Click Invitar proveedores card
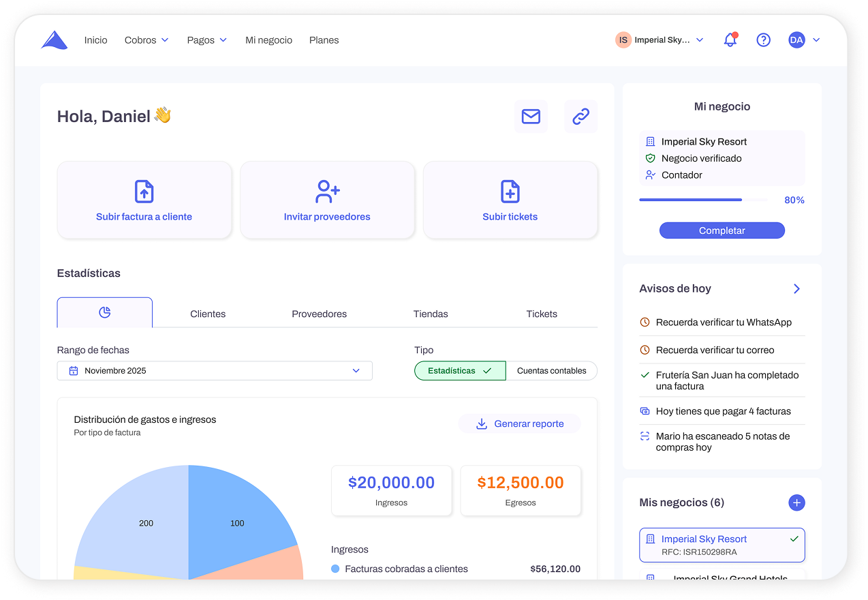 point(327,200)
